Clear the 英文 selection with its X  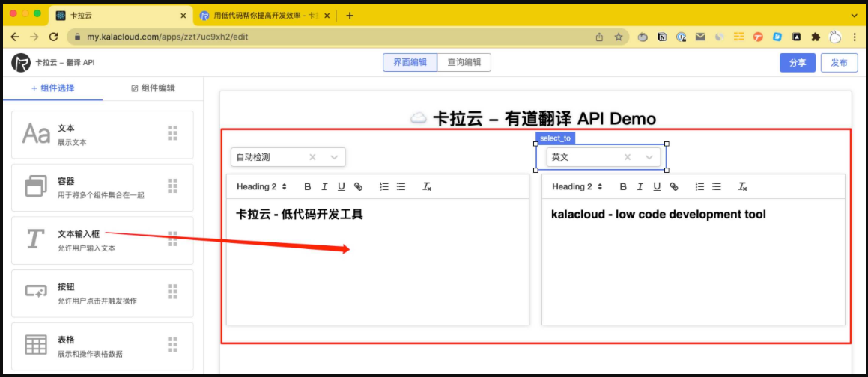(x=628, y=158)
